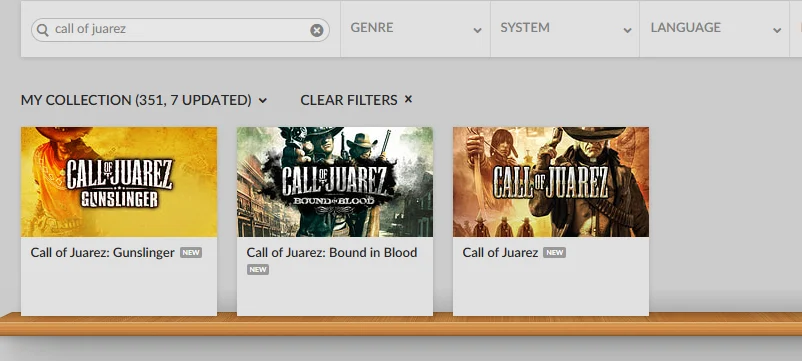Open the LANGUAGE filter dropdown

pyautogui.click(x=715, y=29)
